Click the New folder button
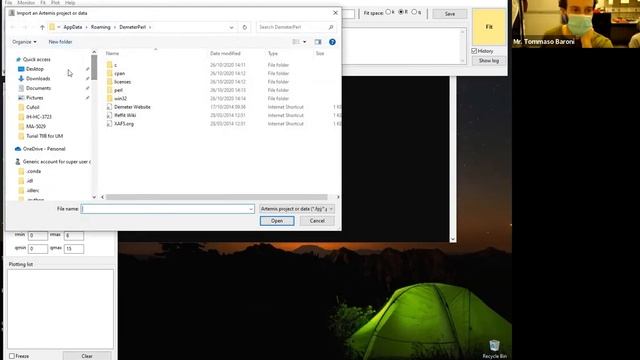This screenshot has width=640, height=360. (60, 42)
